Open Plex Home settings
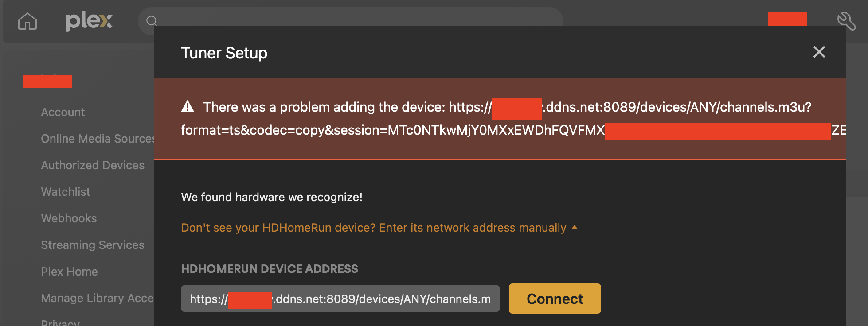This screenshot has height=326, width=868. point(69,272)
